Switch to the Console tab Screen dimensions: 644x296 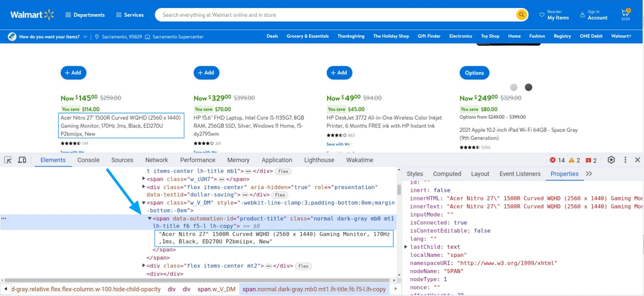coord(88,160)
